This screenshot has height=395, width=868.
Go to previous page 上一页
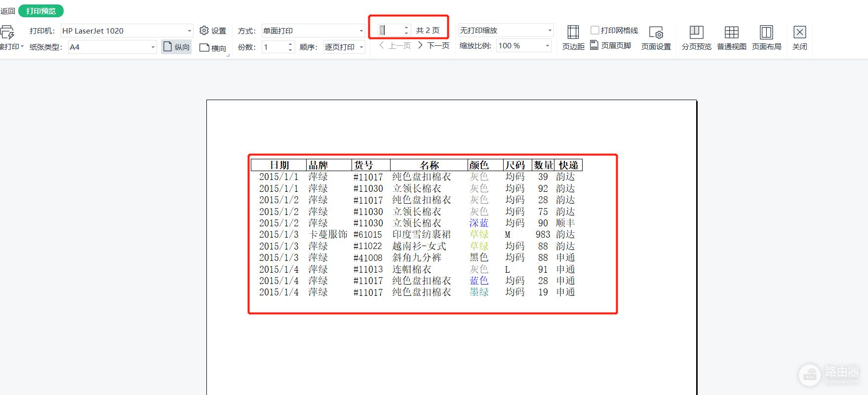point(395,45)
